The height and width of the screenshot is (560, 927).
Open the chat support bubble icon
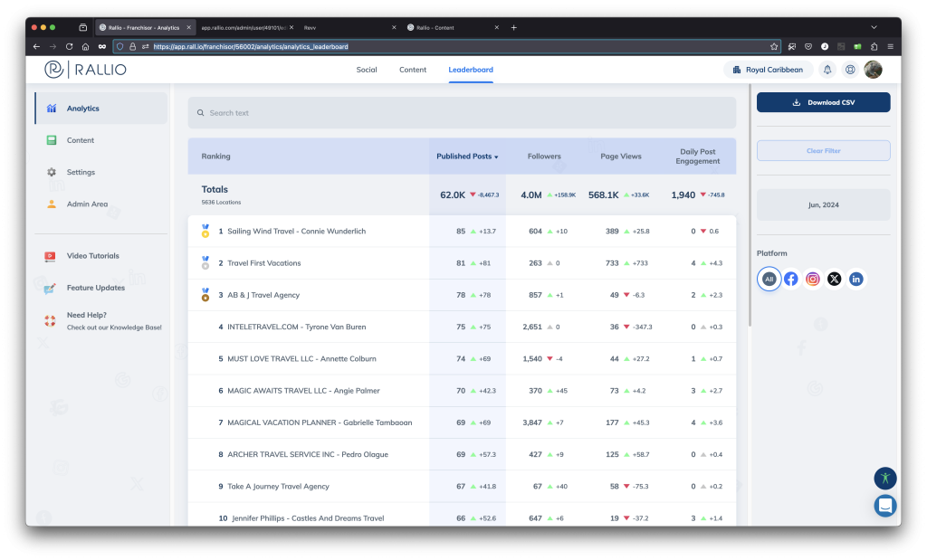tap(884, 506)
